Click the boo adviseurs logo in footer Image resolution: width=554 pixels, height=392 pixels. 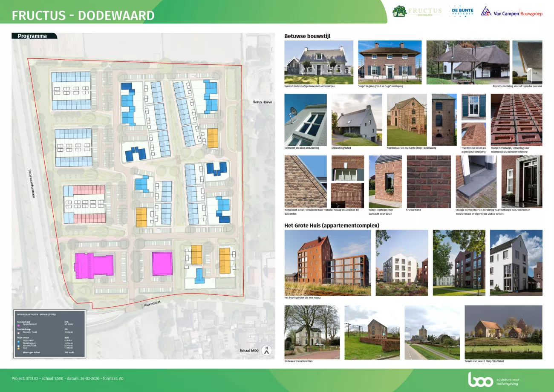pyautogui.click(x=480, y=379)
